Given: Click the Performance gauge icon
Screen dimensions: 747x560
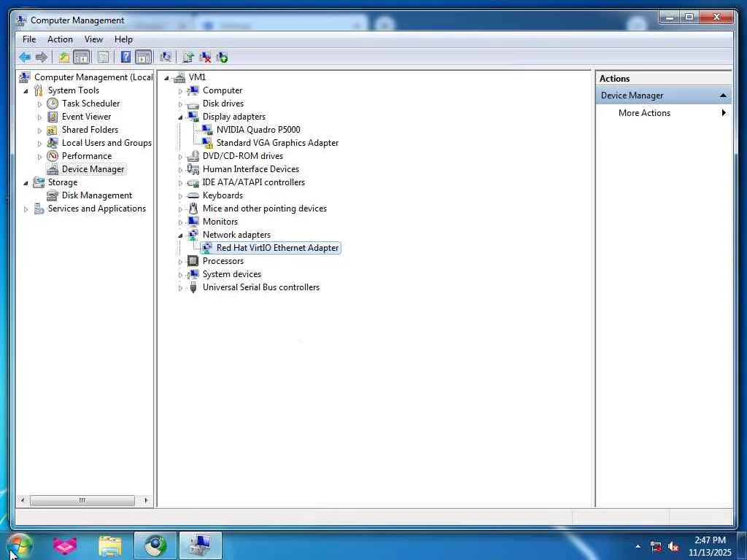Looking at the screenshot, I should coord(53,156).
